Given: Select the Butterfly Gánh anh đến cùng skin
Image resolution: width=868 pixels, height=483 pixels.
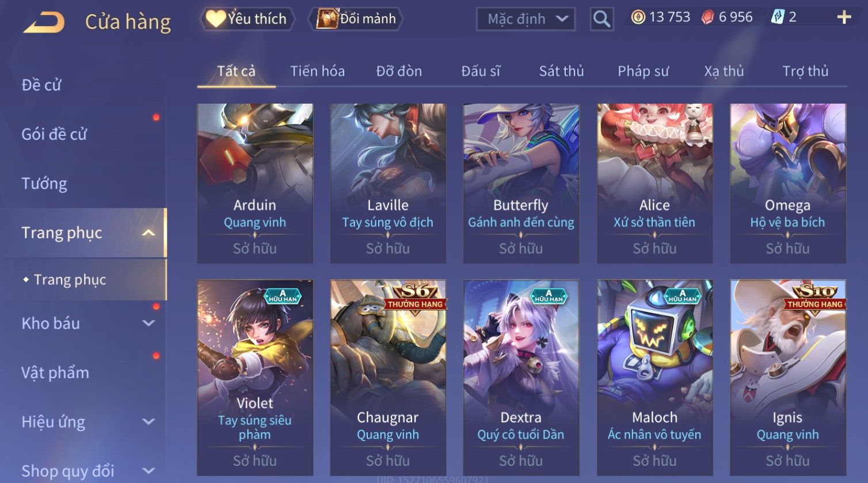Looking at the screenshot, I should coord(521,183).
